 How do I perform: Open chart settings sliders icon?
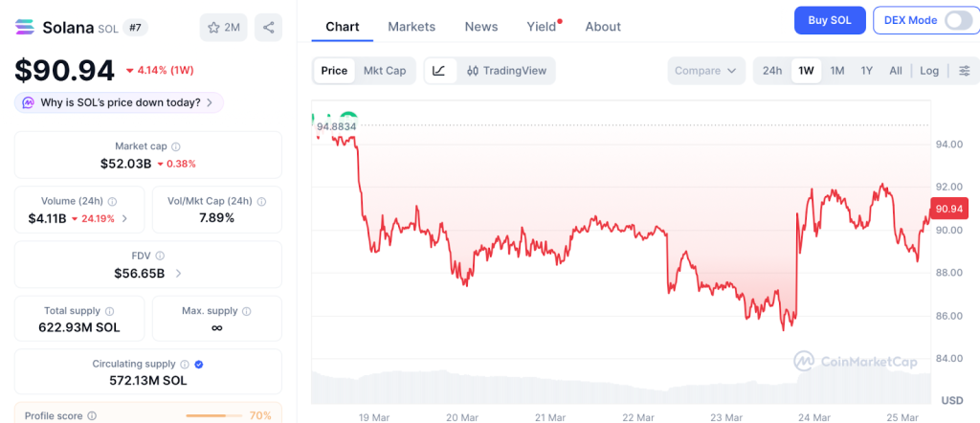click(x=964, y=71)
